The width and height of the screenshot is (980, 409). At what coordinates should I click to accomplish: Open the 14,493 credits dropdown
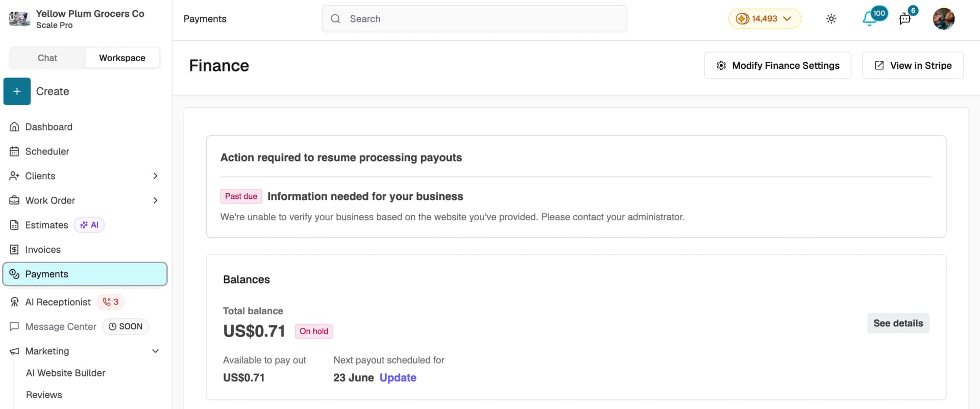coord(765,19)
